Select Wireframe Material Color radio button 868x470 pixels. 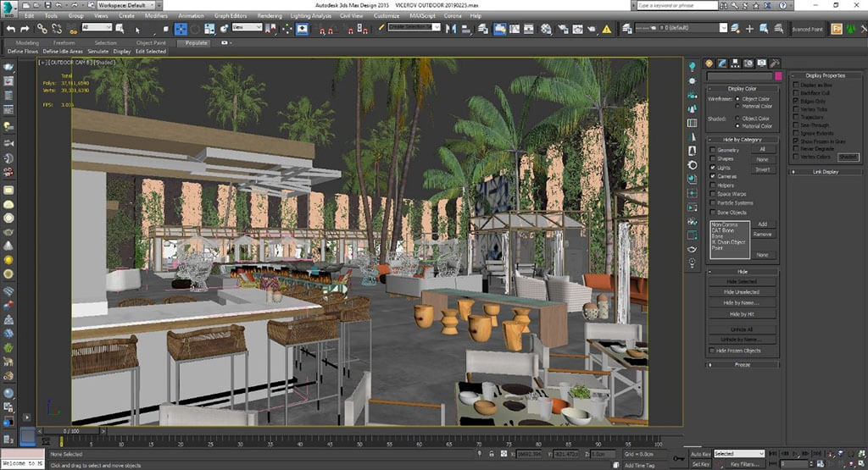[737, 107]
